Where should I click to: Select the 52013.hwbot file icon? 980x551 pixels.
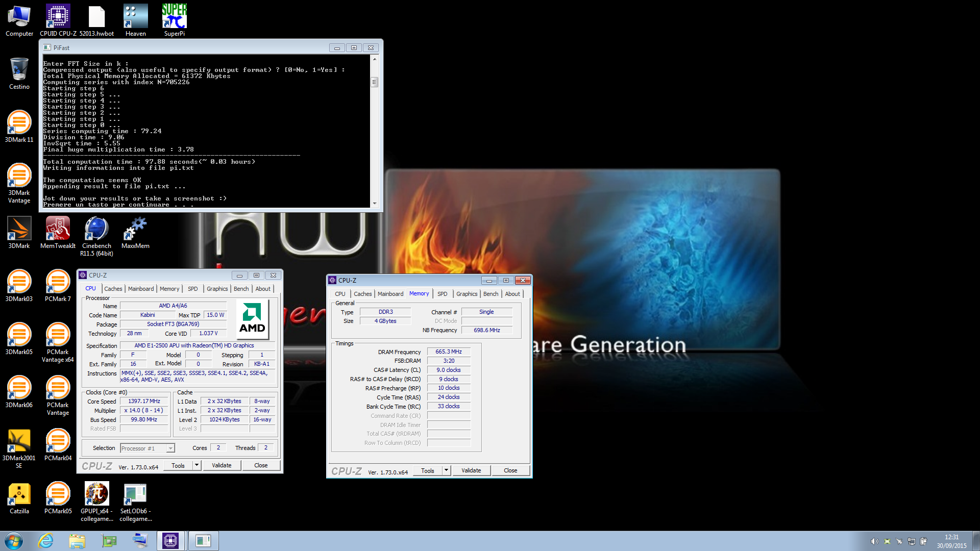96,20
